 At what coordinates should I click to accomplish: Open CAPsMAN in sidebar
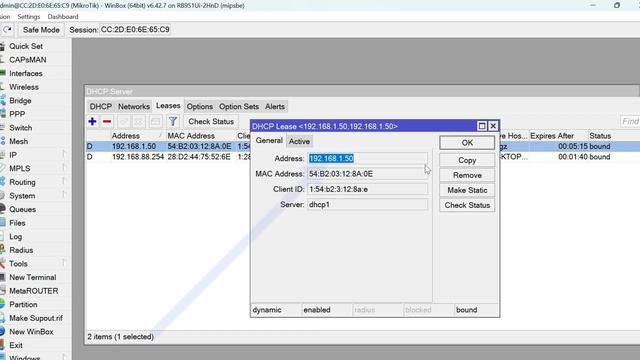point(27,60)
